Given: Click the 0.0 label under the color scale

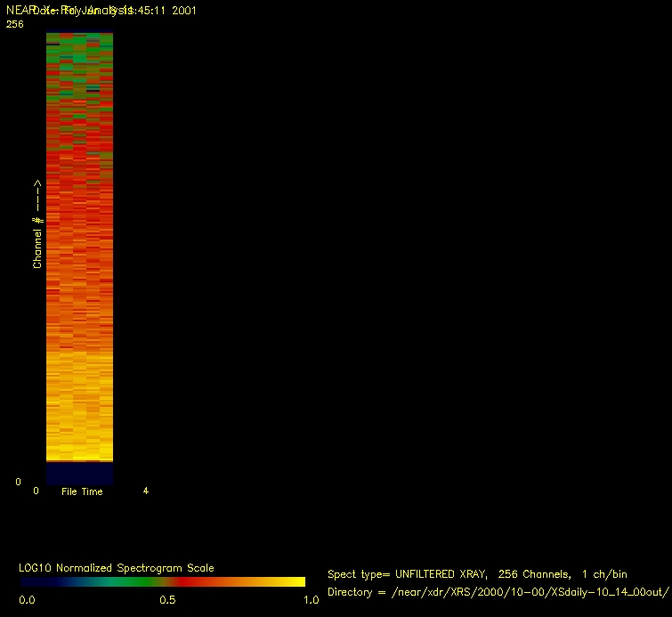Looking at the screenshot, I should coord(28,600).
